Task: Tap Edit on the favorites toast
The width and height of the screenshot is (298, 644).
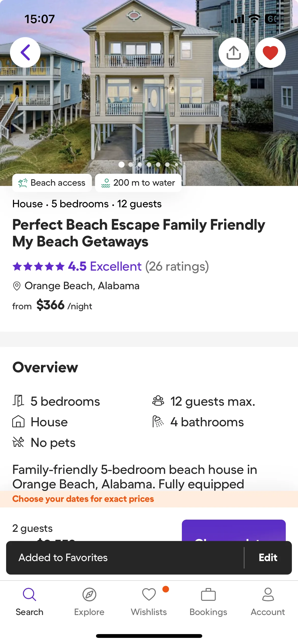Action: pos(268,558)
